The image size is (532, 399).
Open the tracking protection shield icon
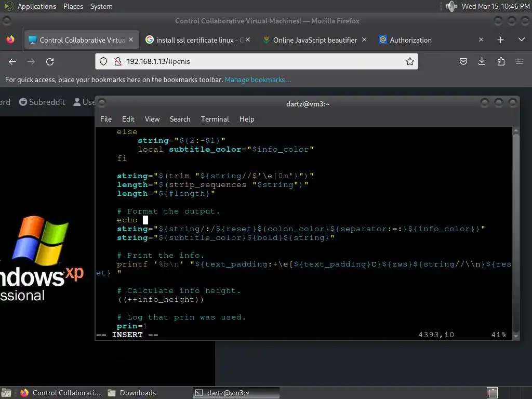pos(103,61)
